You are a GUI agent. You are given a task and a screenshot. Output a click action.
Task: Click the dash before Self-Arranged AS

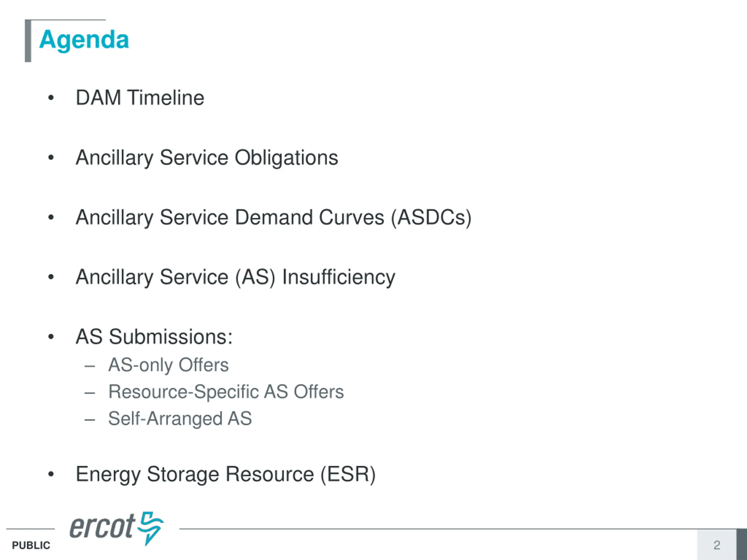90,420
